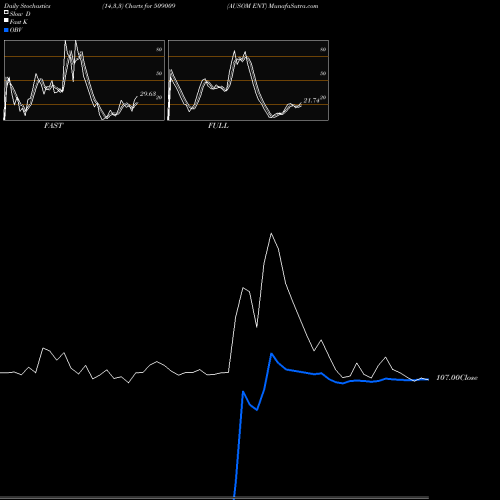Click the '(AUSOM ENT) MunafaSutra.com' text
500x500 pixels.
(x=272, y=6)
